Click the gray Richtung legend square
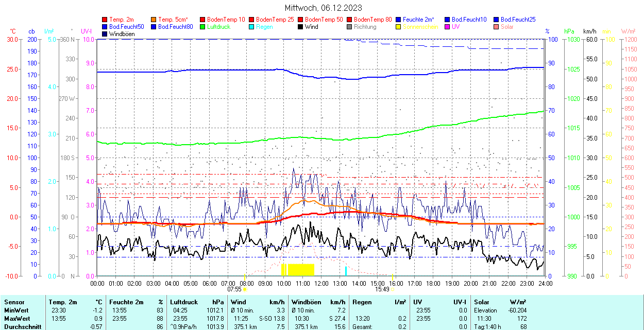644x330 pixels. pos(350,27)
